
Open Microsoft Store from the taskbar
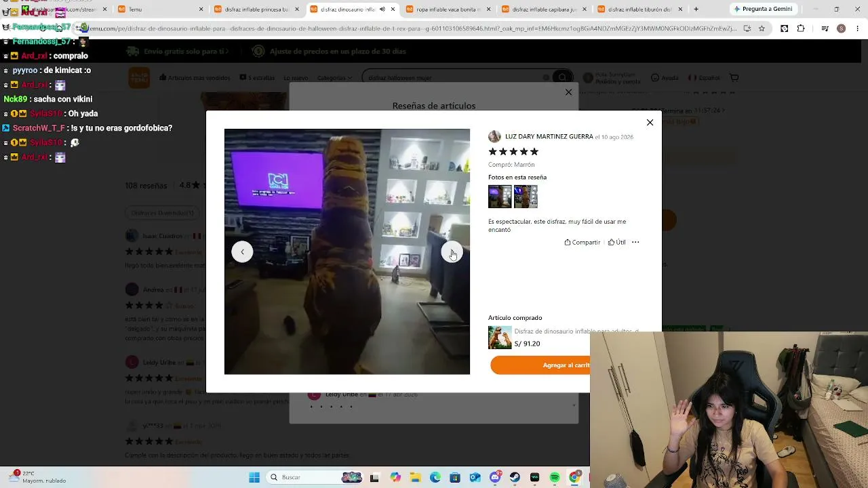455,477
